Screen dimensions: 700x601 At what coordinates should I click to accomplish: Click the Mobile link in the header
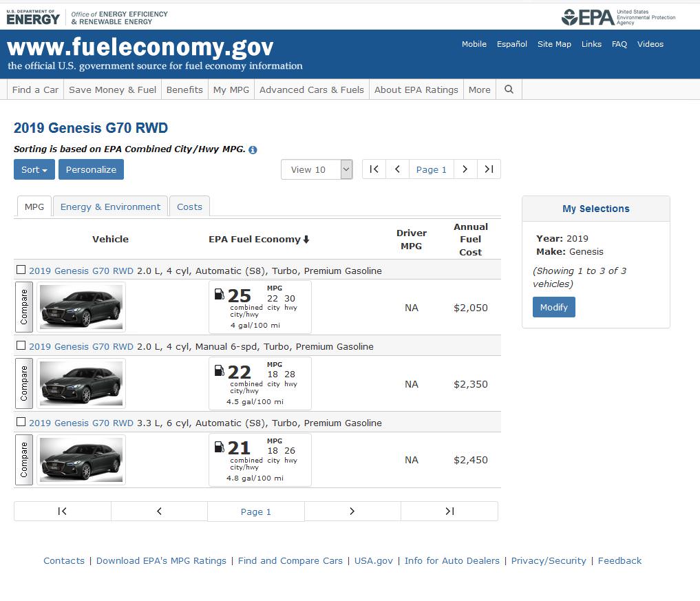(474, 44)
